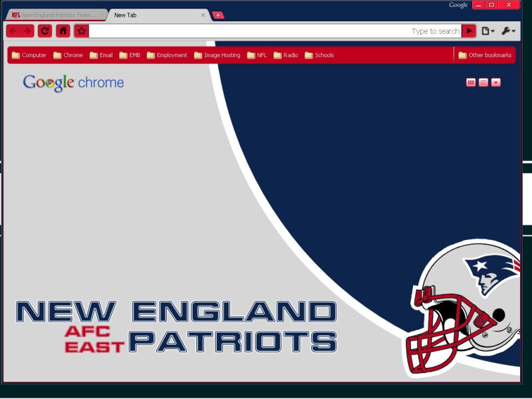Open a new tab with the plus button

click(x=218, y=14)
